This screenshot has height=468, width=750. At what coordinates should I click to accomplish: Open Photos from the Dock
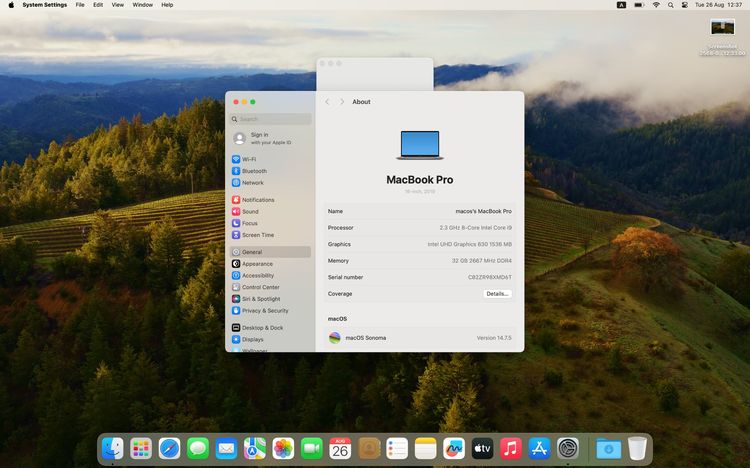coord(283,449)
